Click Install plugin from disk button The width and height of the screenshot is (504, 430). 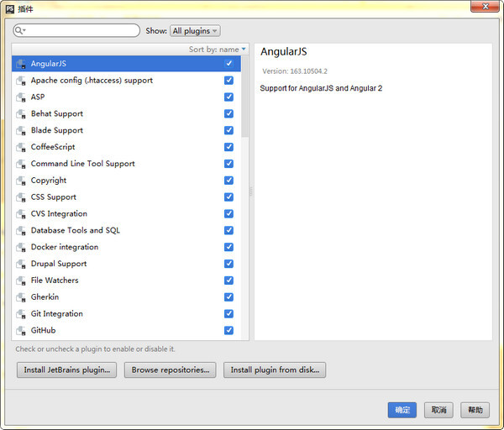[275, 370]
